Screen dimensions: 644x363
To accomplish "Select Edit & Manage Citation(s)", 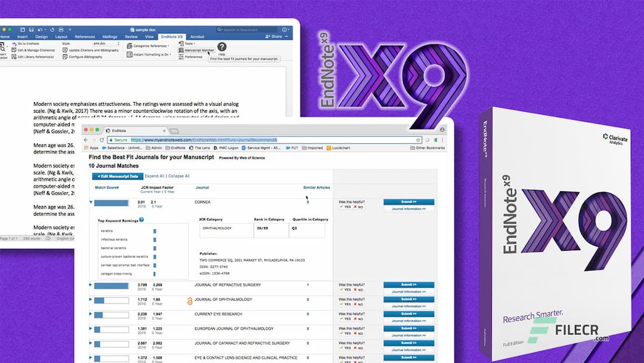I will pyautogui.click(x=33, y=50).
